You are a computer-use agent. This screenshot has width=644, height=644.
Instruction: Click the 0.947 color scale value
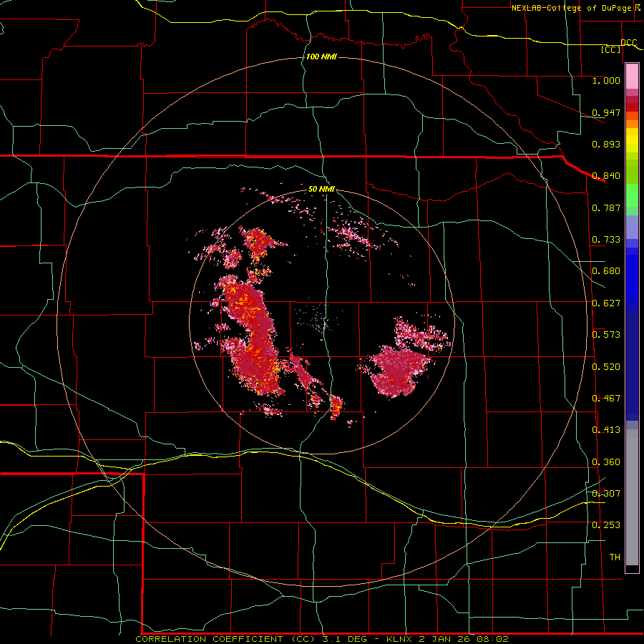tap(606, 112)
